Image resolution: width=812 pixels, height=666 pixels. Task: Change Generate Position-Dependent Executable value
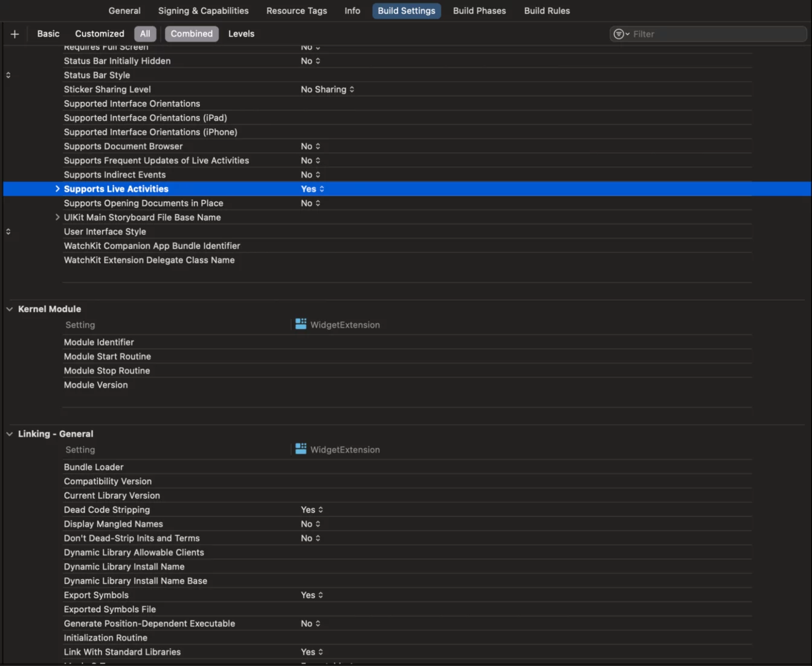pyautogui.click(x=311, y=623)
